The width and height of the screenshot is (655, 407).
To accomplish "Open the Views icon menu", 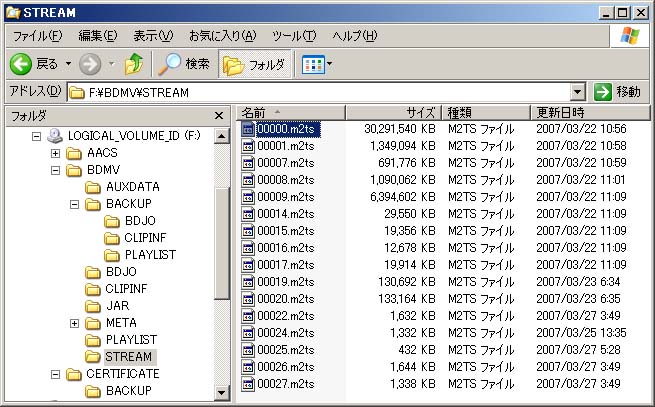I will [x=313, y=64].
